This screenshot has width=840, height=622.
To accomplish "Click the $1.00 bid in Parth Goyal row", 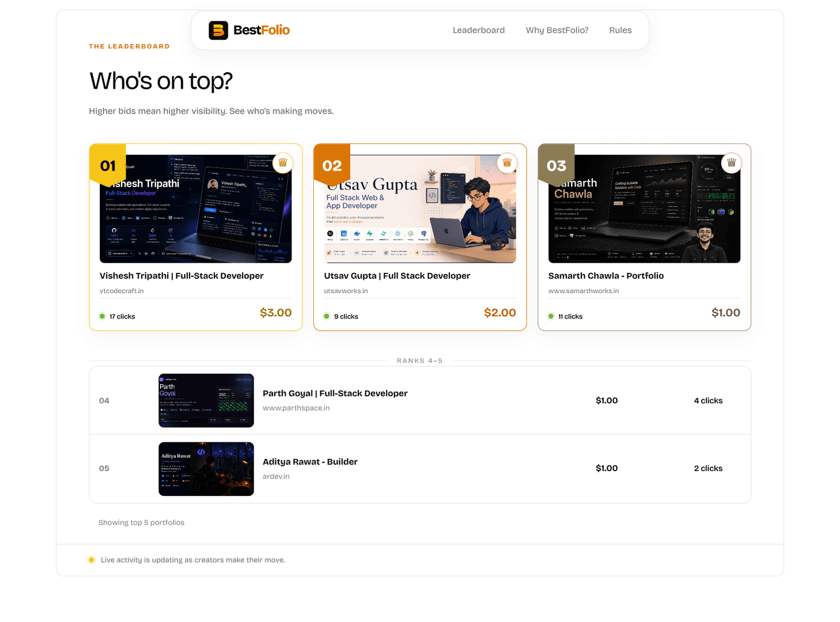I will [607, 400].
